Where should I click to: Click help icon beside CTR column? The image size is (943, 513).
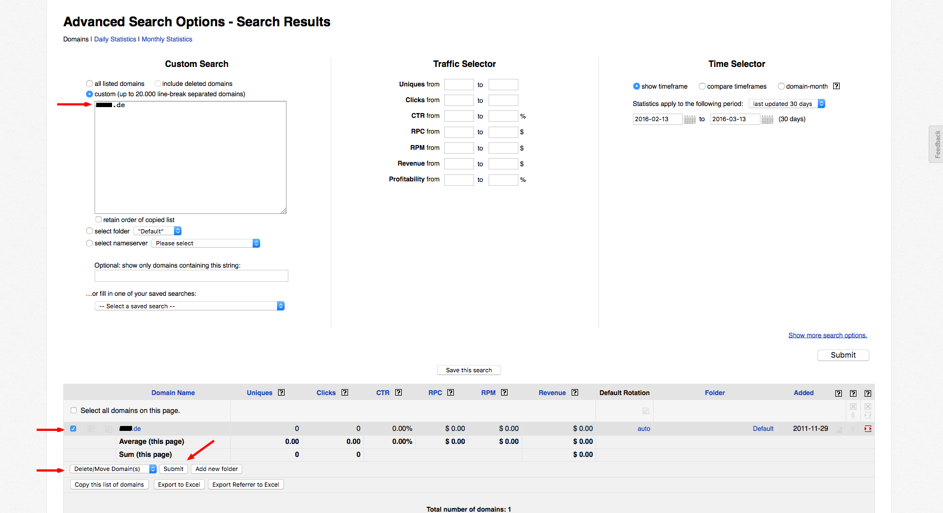point(398,393)
